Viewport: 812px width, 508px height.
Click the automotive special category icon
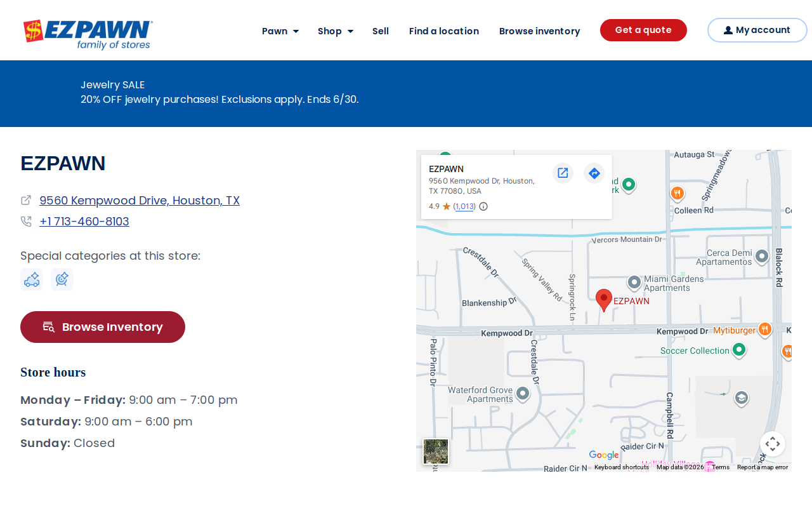click(x=32, y=279)
